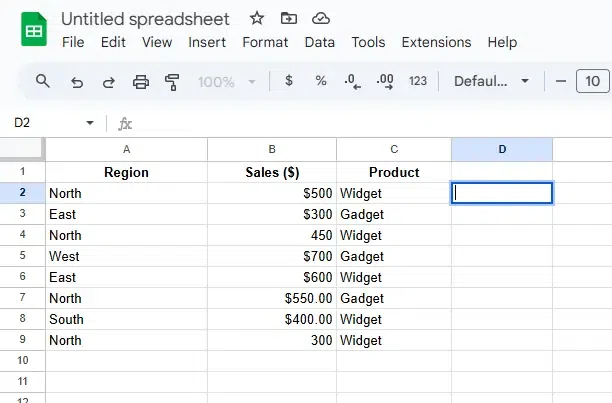Check the cloud save status icon
Viewport: 612px width, 403px height.
[x=321, y=19]
